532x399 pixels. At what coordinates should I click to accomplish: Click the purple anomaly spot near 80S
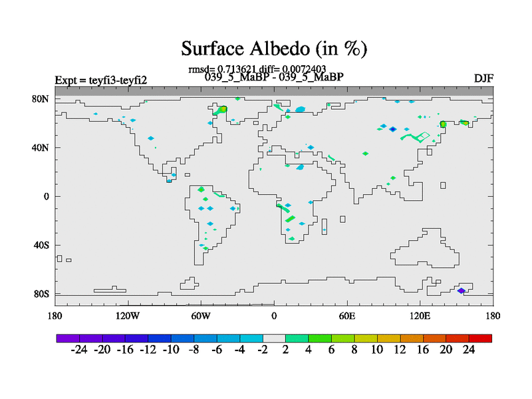(x=462, y=291)
